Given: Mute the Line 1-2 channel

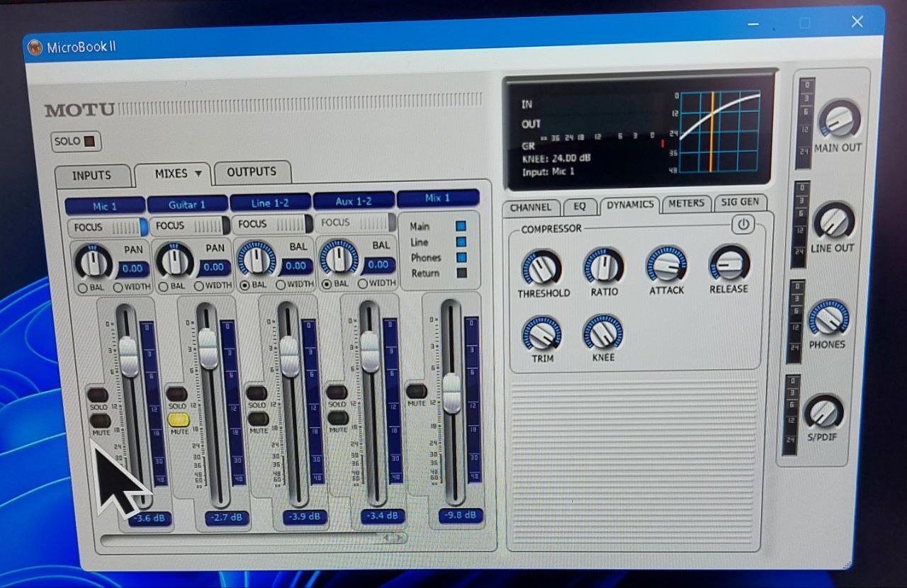Looking at the screenshot, I should (x=259, y=418).
